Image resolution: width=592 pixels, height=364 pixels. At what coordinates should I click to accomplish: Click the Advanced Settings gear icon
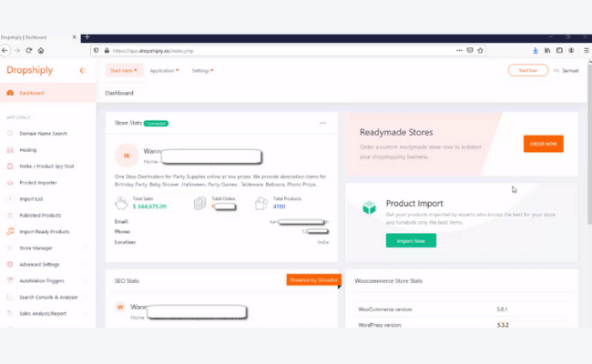10,265
